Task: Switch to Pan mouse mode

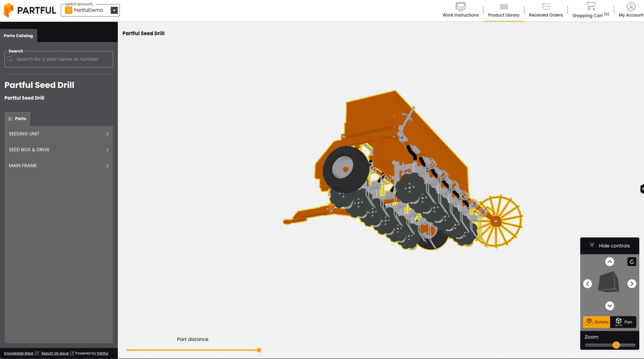Action: (x=623, y=322)
